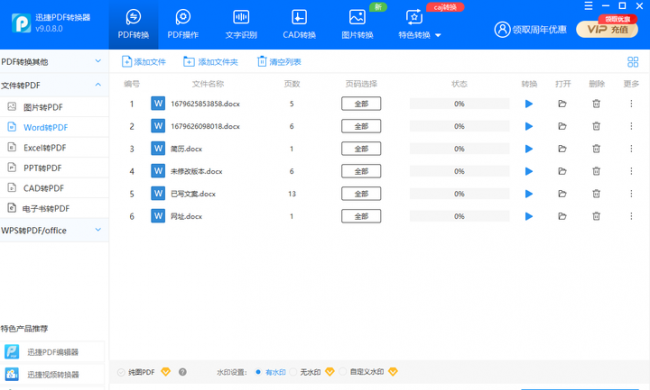Open more options for 简历.docx
650x390 pixels.
631,149
